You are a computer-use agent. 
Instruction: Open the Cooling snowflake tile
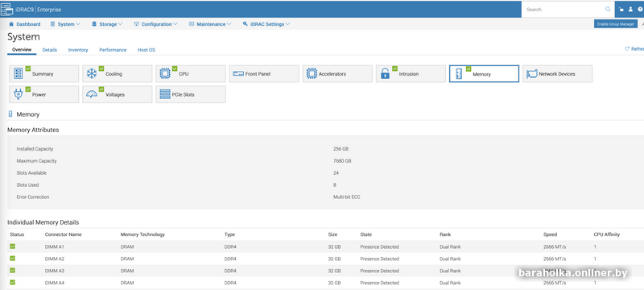point(117,74)
